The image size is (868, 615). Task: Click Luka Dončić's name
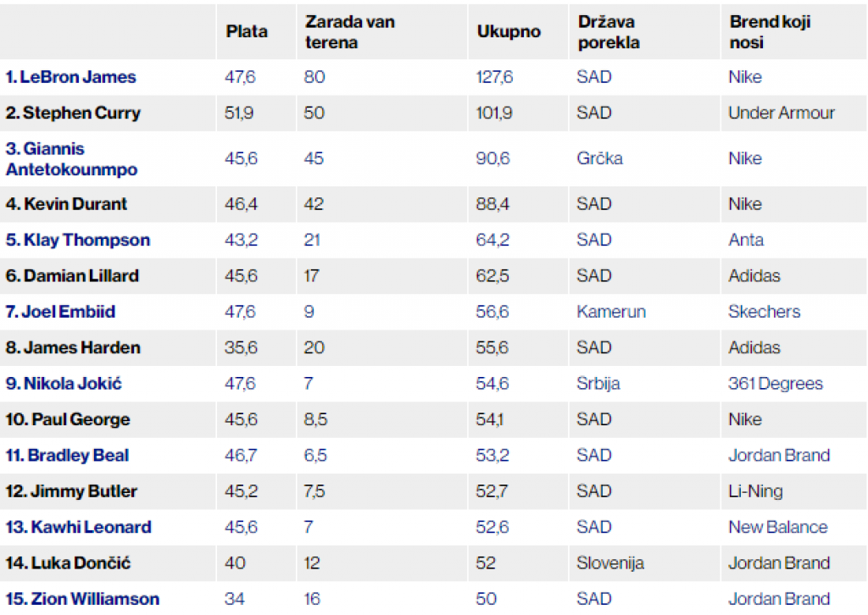pyautogui.click(x=69, y=562)
